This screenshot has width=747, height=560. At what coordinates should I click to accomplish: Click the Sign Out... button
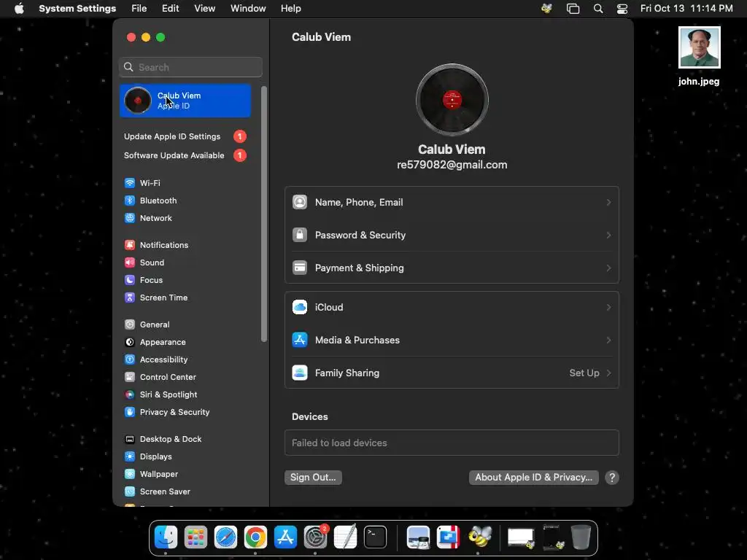click(313, 477)
